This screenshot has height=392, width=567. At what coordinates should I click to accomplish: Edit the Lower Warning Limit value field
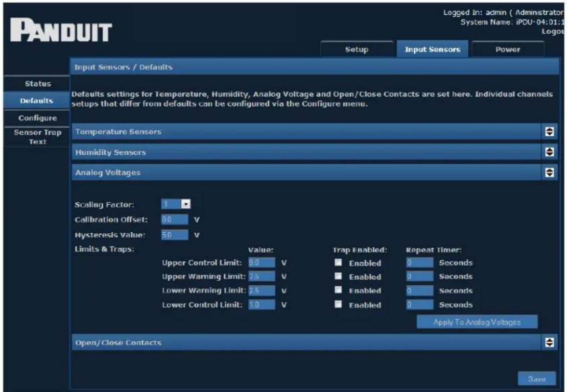pyautogui.click(x=262, y=290)
